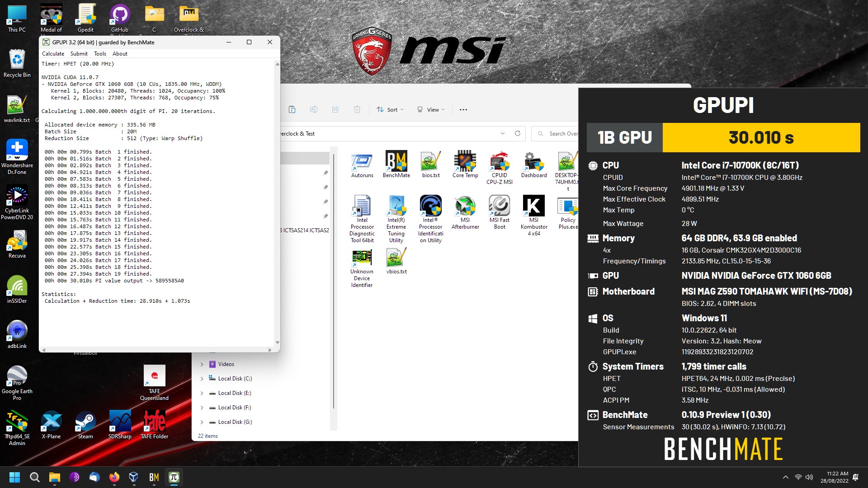Image resolution: width=868 pixels, height=488 pixels.
Task: Click the Share toolbar button in Explorer
Action: (x=335, y=109)
